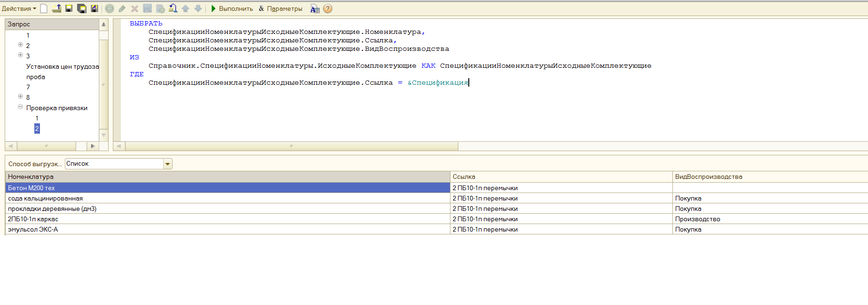Click the Запрос column header
The height and width of the screenshot is (305, 868).
[x=52, y=24]
